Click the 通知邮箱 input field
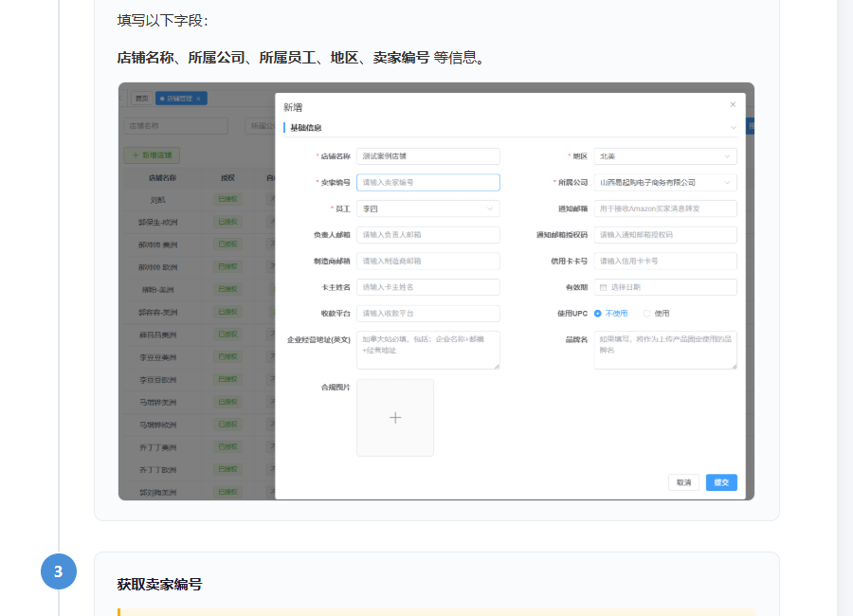853x616 pixels. [x=665, y=208]
